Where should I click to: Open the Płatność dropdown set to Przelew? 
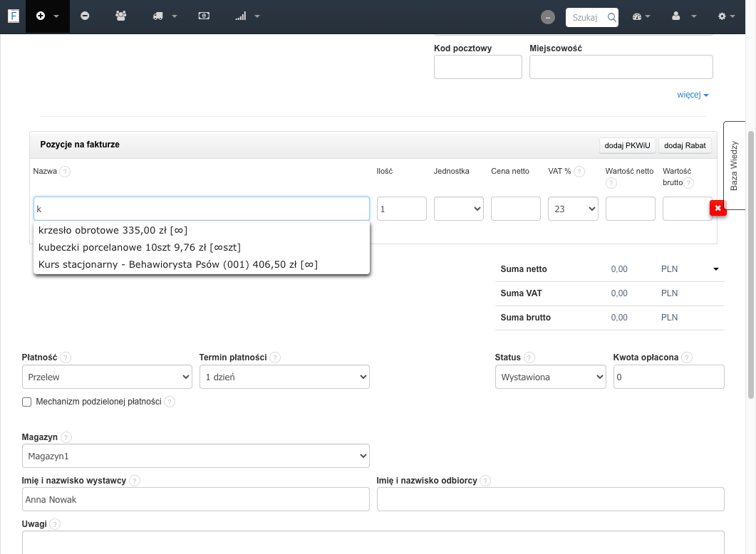tap(107, 377)
